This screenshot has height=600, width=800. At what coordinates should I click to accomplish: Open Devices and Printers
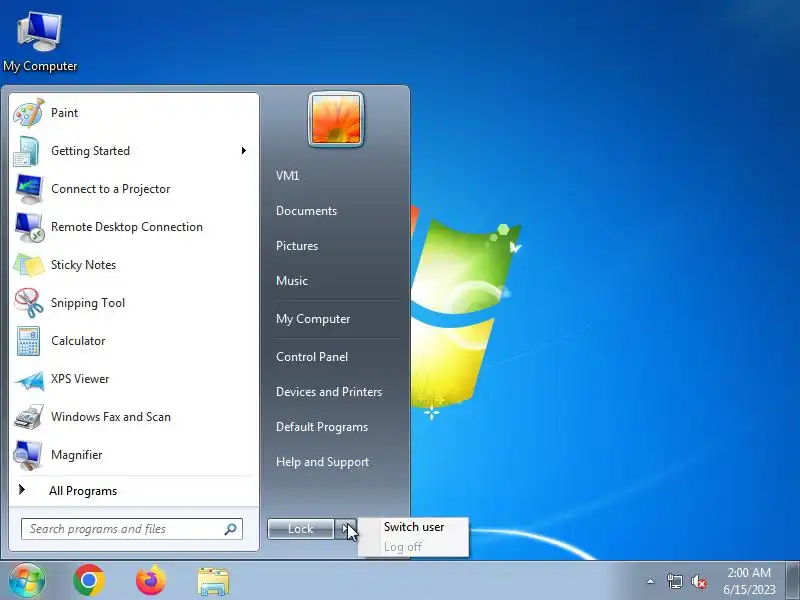pos(329,392)
